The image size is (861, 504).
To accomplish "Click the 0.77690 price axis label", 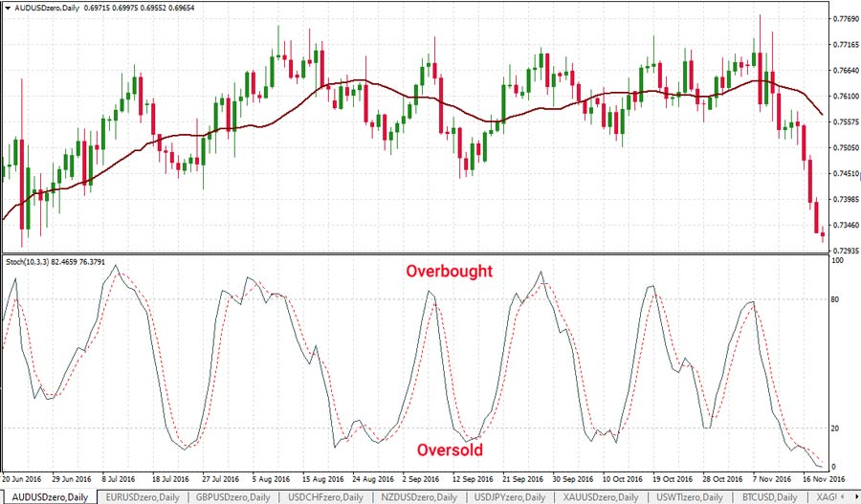I will [x=844, y=19].
